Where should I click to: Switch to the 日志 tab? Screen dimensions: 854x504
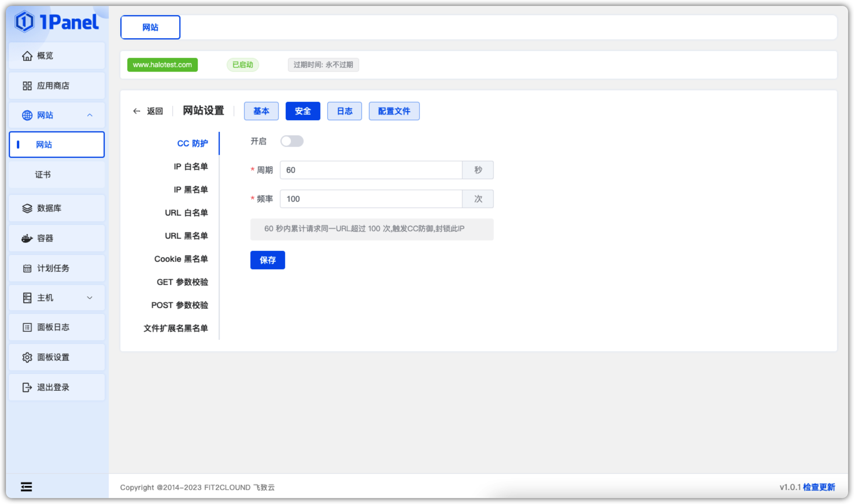tap(345, 111)
